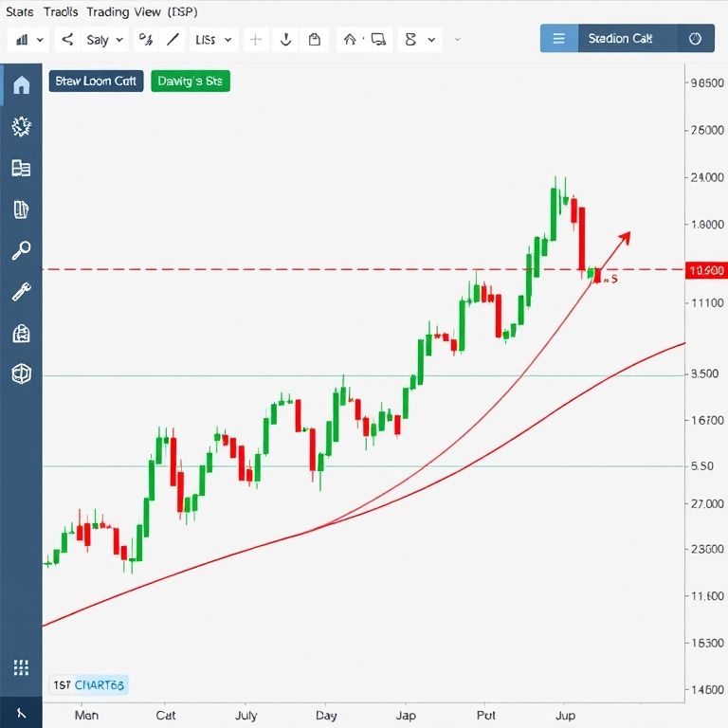This screenshot has width=728, height=728.
Task: Expand the Saly dropdown in toolbar
Action: click(104, 40)
